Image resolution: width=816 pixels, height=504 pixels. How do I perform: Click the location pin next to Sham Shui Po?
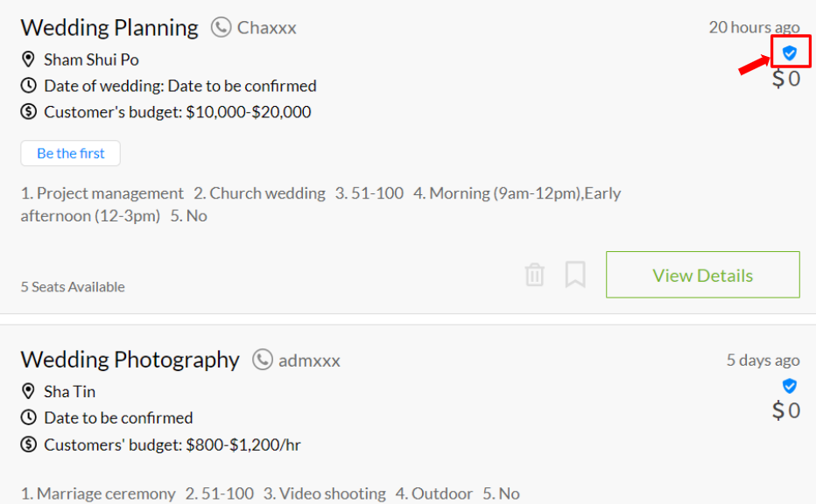[28, 59]
